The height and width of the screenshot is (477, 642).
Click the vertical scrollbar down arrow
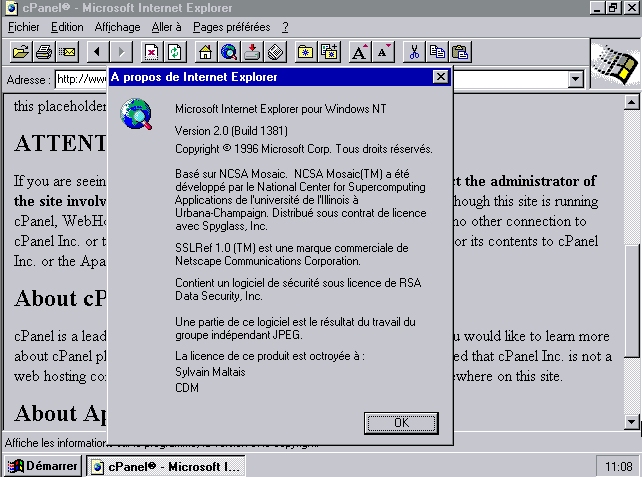pos(631,421)
